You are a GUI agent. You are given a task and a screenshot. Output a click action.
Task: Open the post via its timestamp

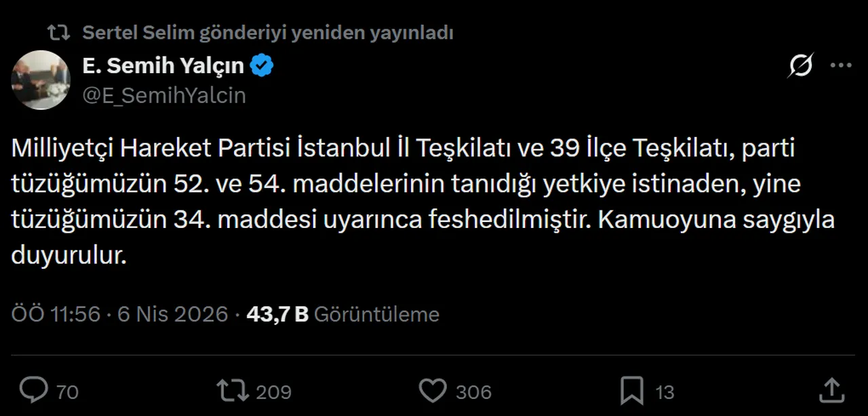coord(119,314)
